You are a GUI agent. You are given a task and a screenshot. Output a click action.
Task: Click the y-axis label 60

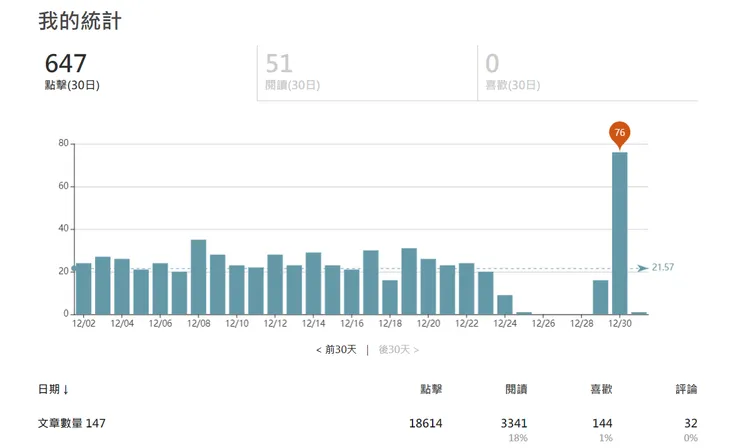pyautogui.click(x=64, y=186)
